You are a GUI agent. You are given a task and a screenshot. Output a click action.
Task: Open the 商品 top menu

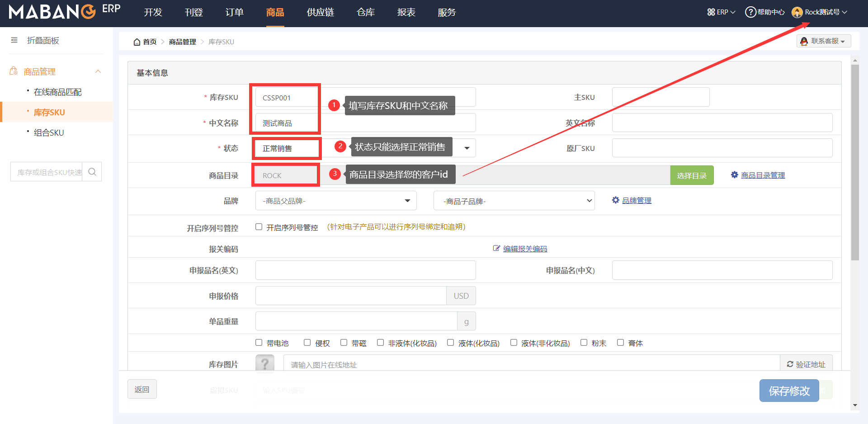275,13
